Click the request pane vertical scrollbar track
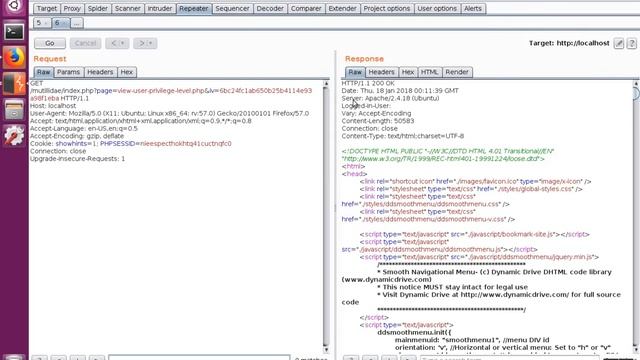Screen dimensions: 640x360 326,216
